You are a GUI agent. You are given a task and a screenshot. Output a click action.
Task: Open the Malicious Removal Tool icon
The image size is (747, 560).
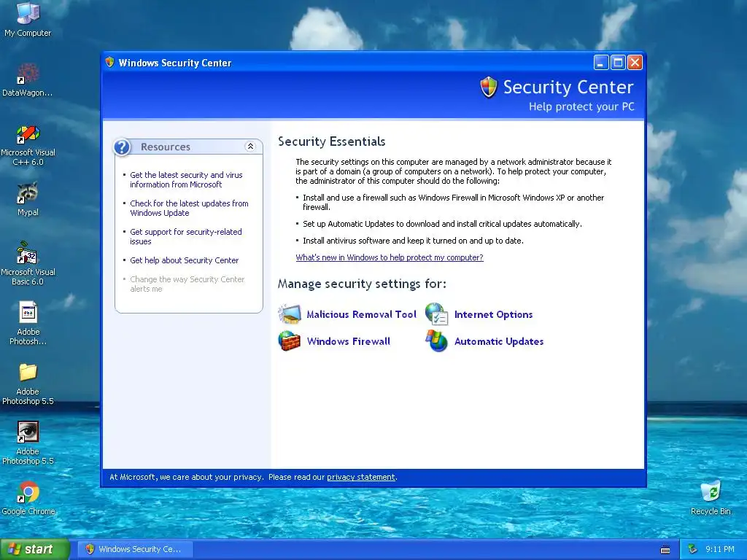pos(290,314)
